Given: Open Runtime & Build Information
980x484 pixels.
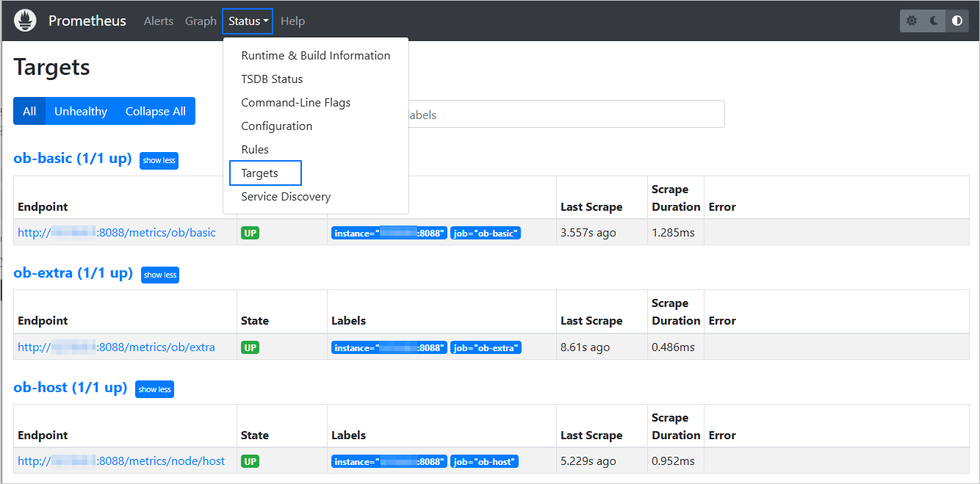Looking at the screenshot, I should click(x=315, y=56).
